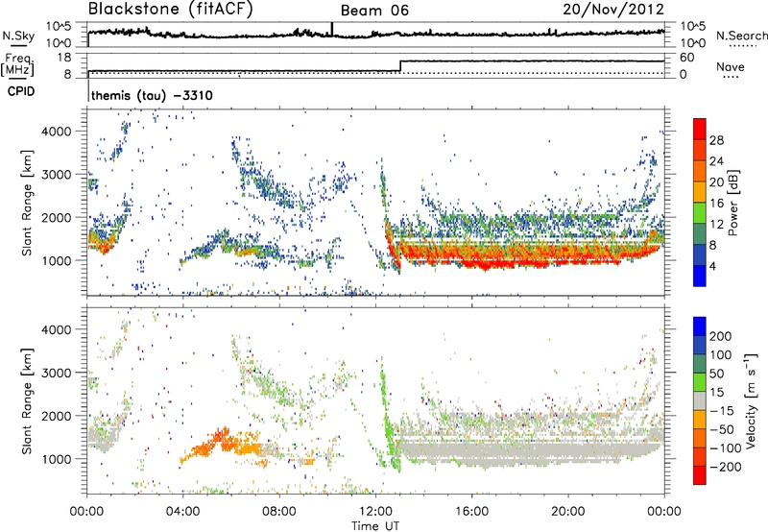Click the Power panel 'Slant Range [km]' label

[27, 203]
